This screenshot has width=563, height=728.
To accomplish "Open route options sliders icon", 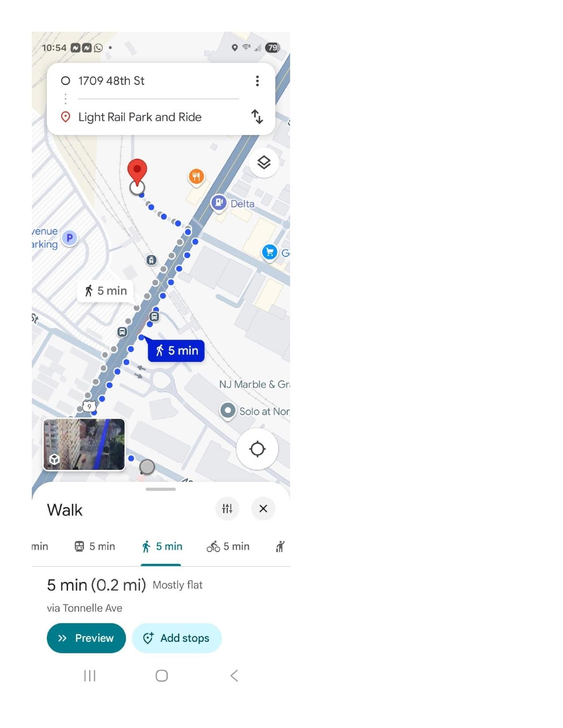I will click(227, 509).
